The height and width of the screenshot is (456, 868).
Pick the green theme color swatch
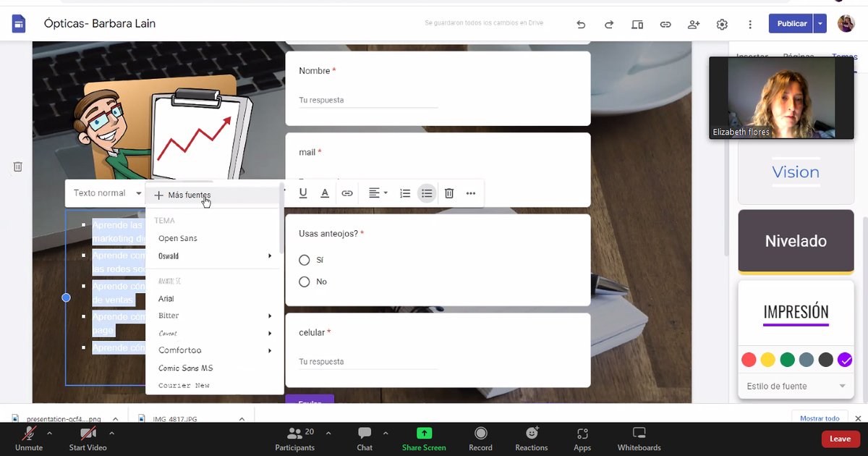coord(787,360)
